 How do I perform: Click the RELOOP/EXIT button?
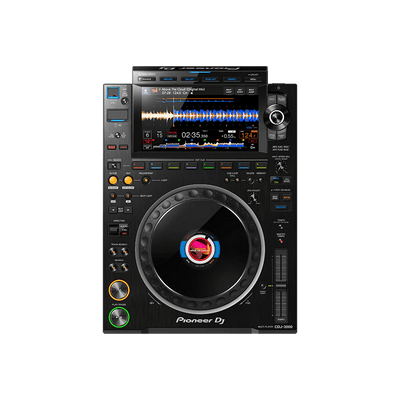145,180
